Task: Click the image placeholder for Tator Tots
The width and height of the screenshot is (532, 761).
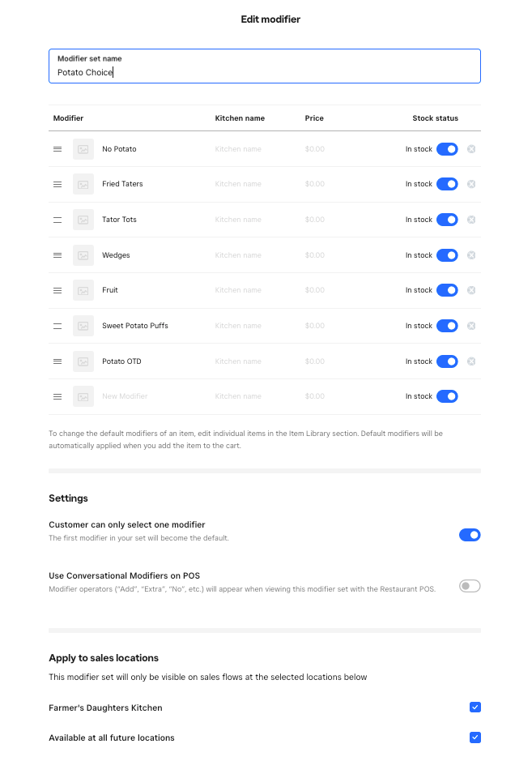Action: tap(83, 220)
